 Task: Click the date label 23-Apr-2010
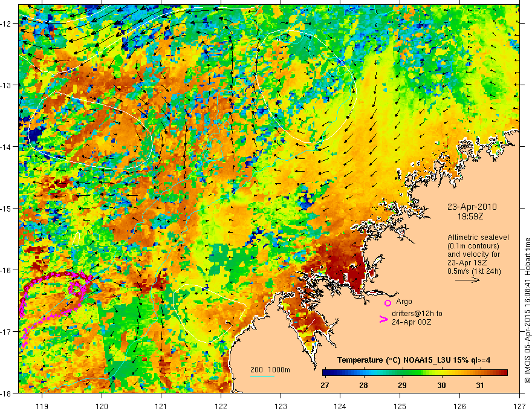472,207
